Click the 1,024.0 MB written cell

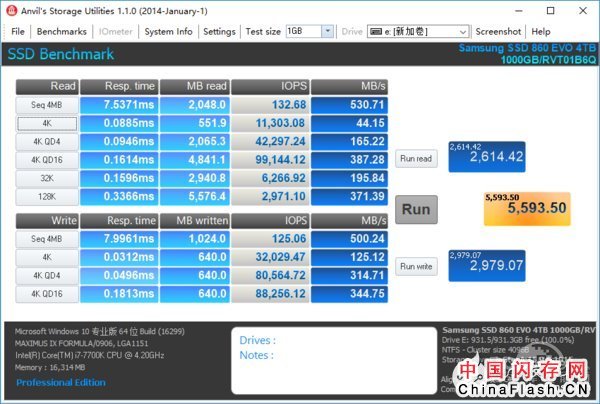click(195, 239)
